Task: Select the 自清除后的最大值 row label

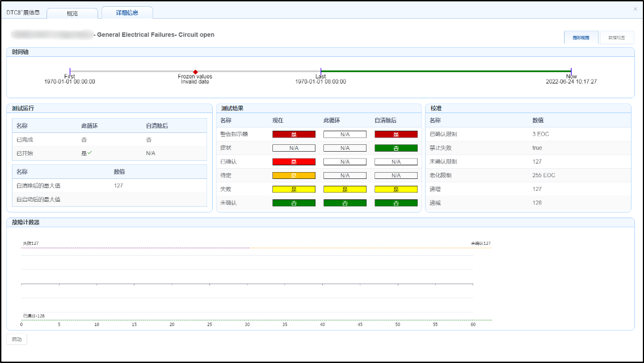Action: pos(38,185)
